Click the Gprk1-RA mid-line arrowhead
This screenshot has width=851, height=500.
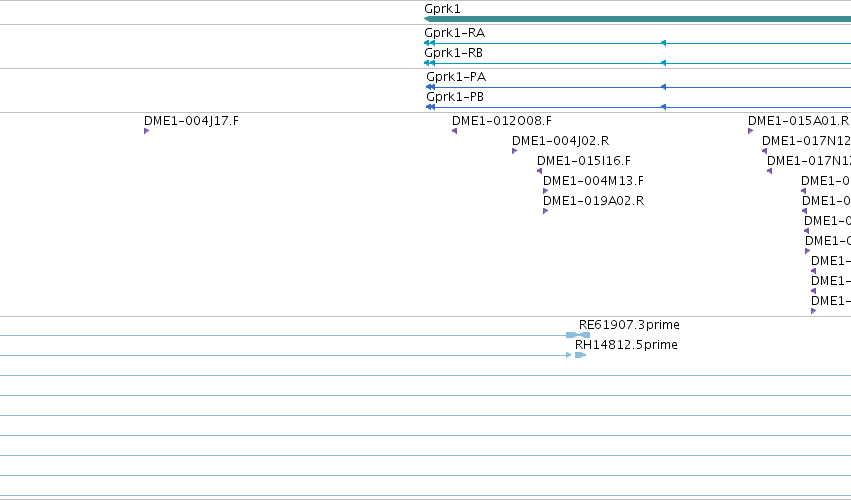coord(663,43)
